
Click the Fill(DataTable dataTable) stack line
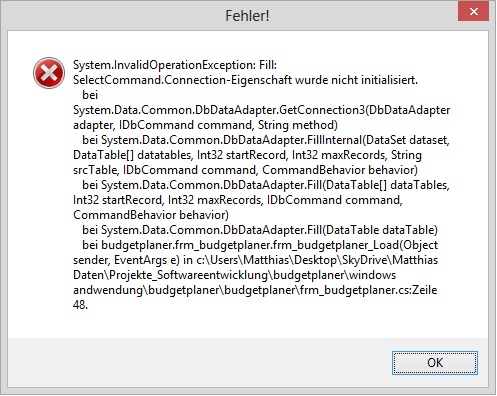[x=260, y=230]
